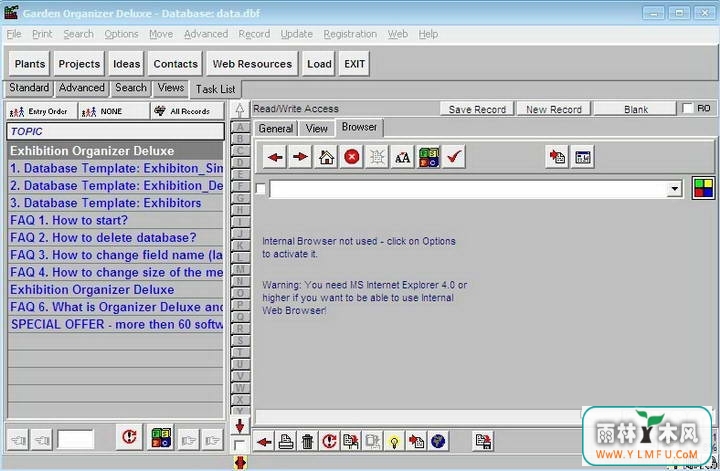Select 'FAQ 1. How to start?' row
The width and height of the screenshot is (720, 471).
pos(116,220)
